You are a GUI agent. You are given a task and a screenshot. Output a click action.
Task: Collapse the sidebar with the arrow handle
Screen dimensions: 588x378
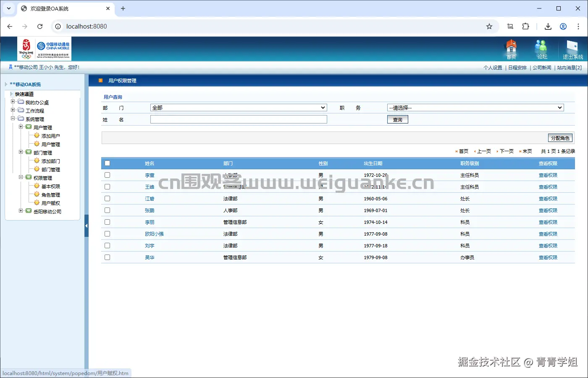(87, 226)
